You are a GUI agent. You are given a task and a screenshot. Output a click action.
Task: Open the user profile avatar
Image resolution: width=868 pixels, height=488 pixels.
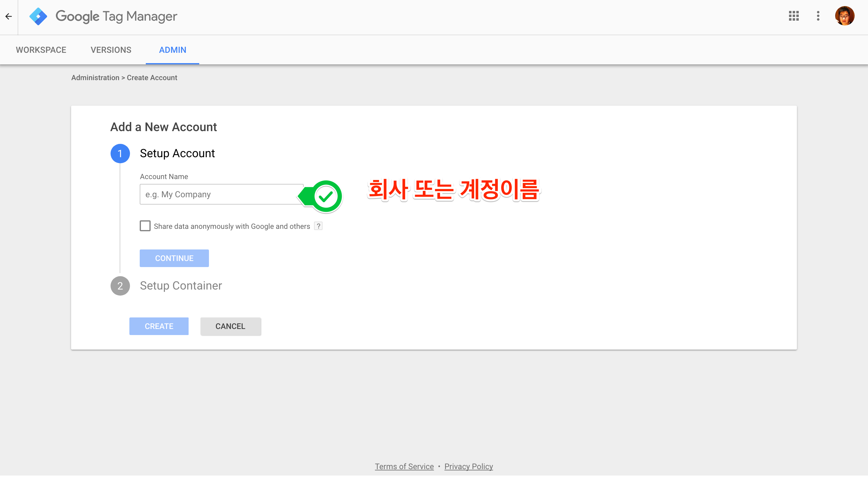(844, 16)
